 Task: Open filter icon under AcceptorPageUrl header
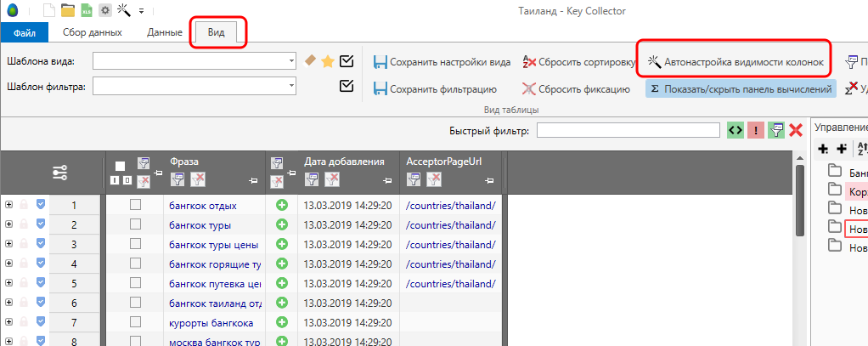pyautogui.click(x=414, y=179)
